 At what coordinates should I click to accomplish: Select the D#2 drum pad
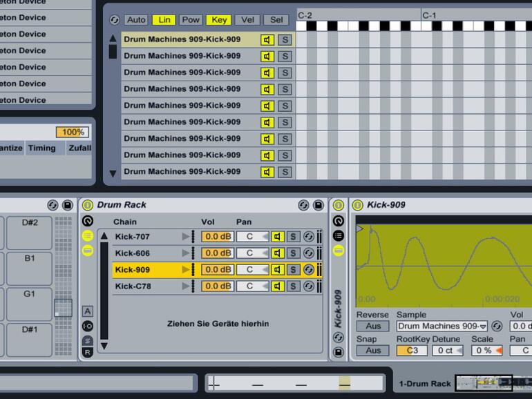tap(30, 233)
